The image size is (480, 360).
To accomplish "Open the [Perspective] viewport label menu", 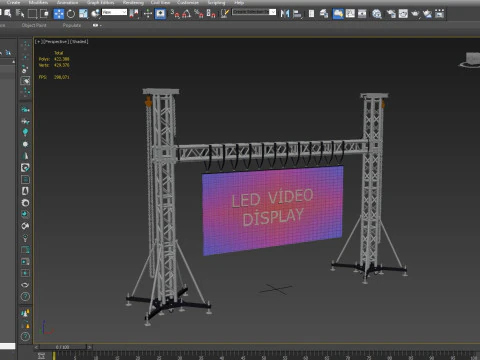I will (56, 42).
